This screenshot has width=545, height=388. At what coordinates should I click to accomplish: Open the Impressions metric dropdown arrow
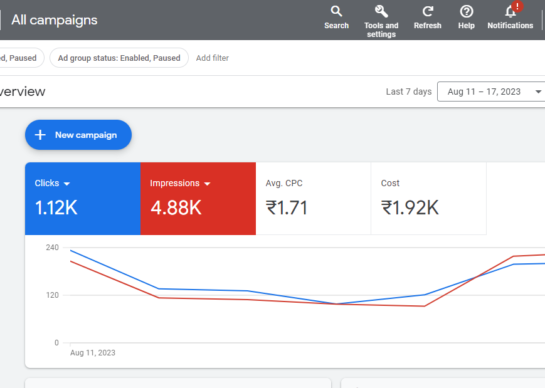pos(208,184)
